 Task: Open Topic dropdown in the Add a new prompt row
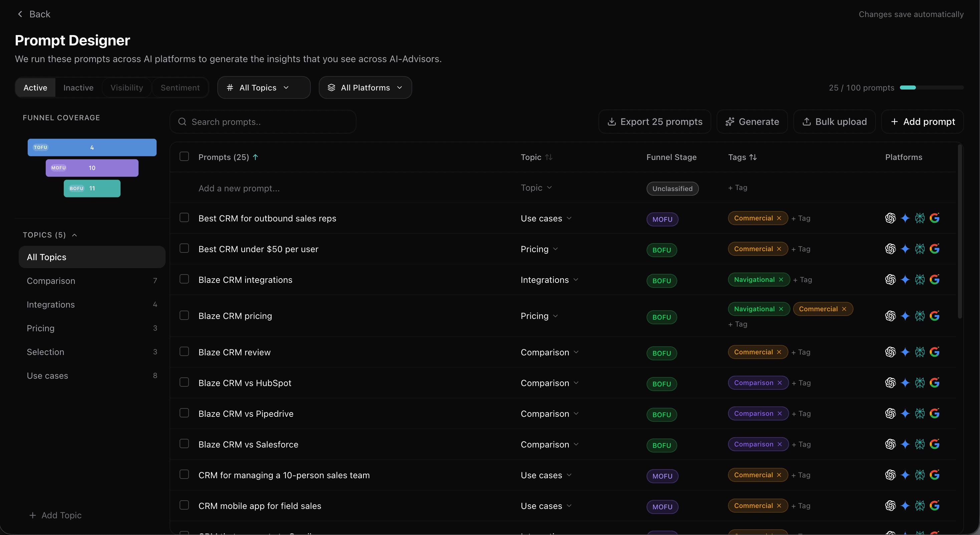click(x=536, y=188)
